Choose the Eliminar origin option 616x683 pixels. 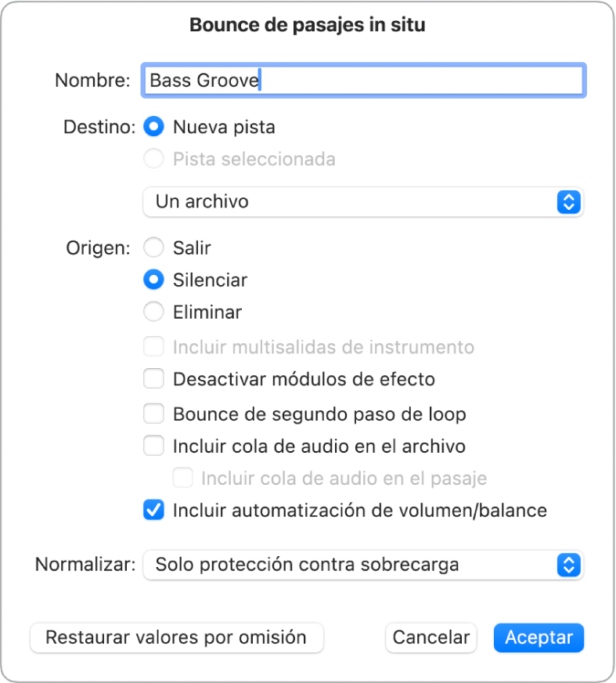(154, 313)
